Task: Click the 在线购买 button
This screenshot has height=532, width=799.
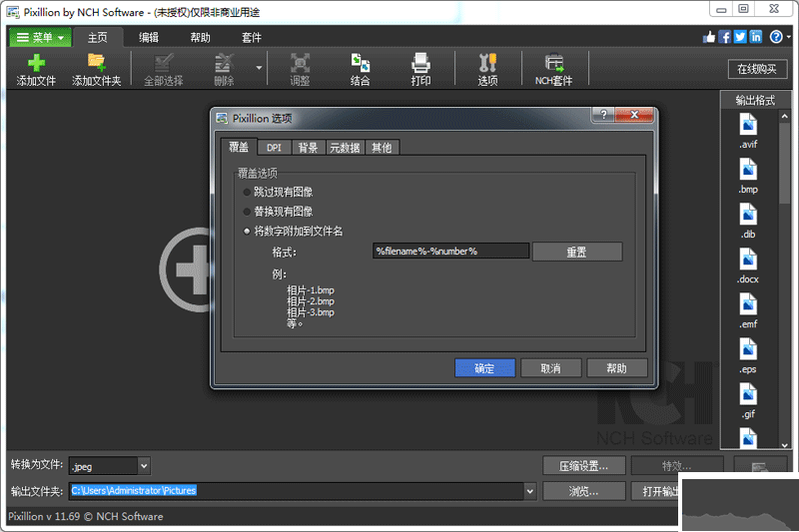Action: 757,69
